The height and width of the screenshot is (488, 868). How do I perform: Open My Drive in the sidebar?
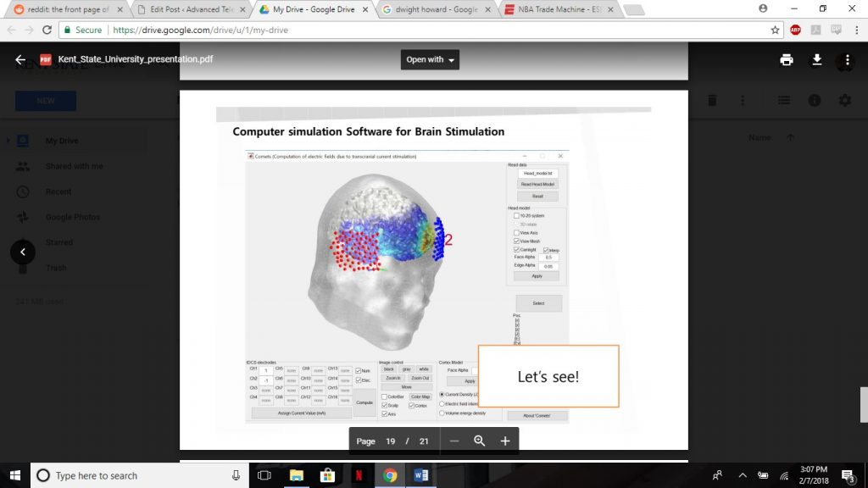(61, 141)
